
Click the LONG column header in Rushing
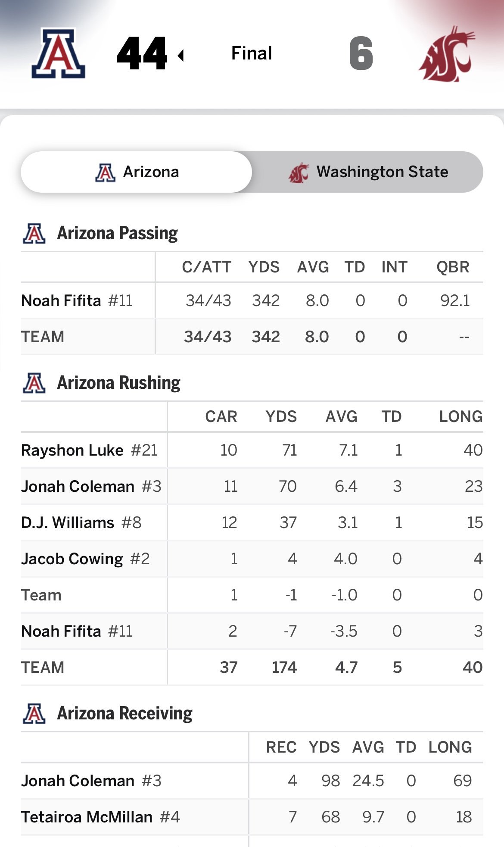[460, 417]
